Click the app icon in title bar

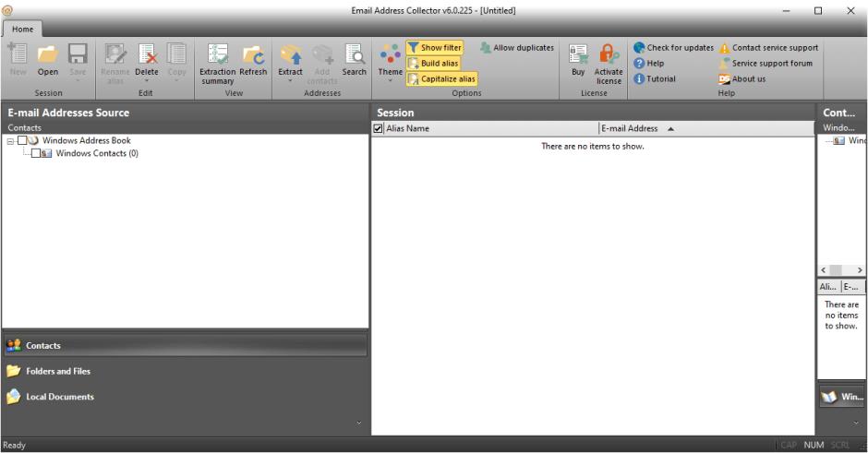click(x=7, y=10)
